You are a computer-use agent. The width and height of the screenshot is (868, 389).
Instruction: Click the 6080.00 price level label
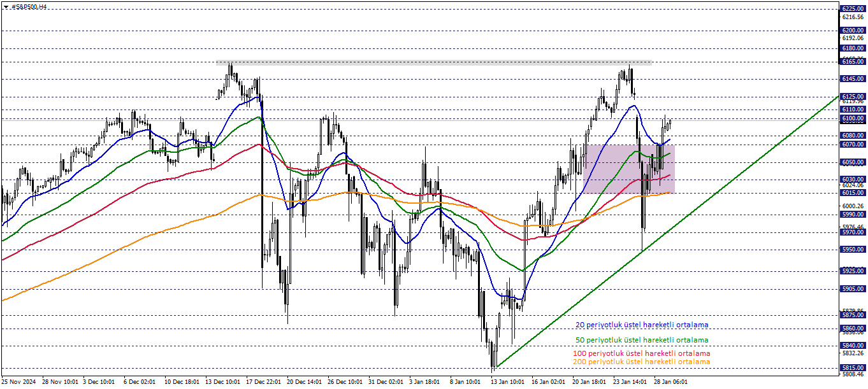(853, 136)
